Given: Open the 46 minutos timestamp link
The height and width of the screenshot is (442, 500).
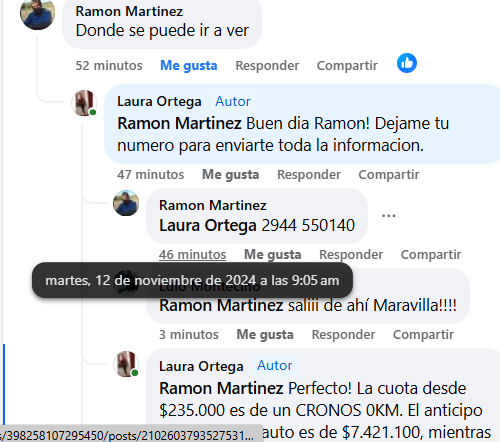Looking at the screenshot, I should coord(192,255).
